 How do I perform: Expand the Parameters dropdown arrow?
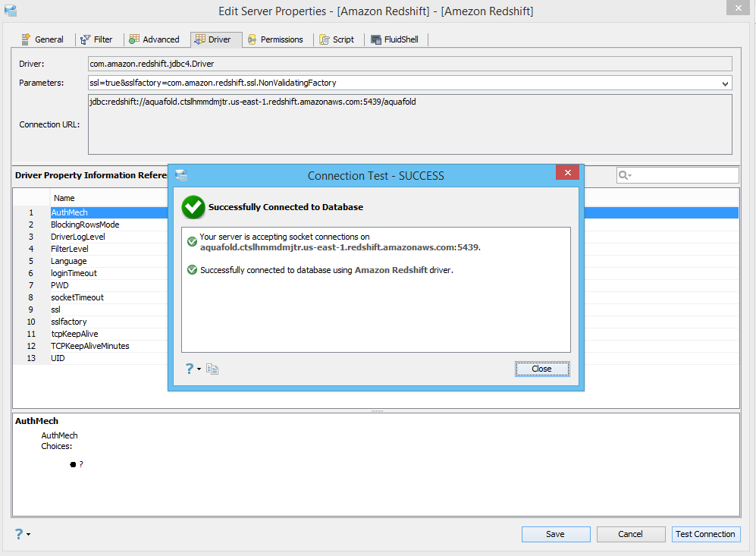(x=725, y=83)
